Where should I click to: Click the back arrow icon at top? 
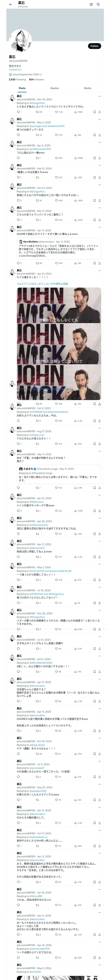pos(11,5)
